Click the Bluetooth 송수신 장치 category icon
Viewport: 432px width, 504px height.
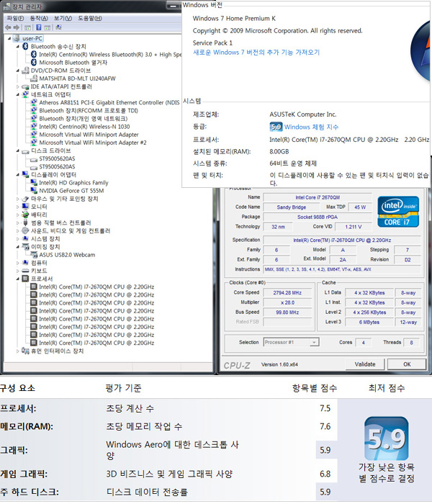(x=25, y=47)
